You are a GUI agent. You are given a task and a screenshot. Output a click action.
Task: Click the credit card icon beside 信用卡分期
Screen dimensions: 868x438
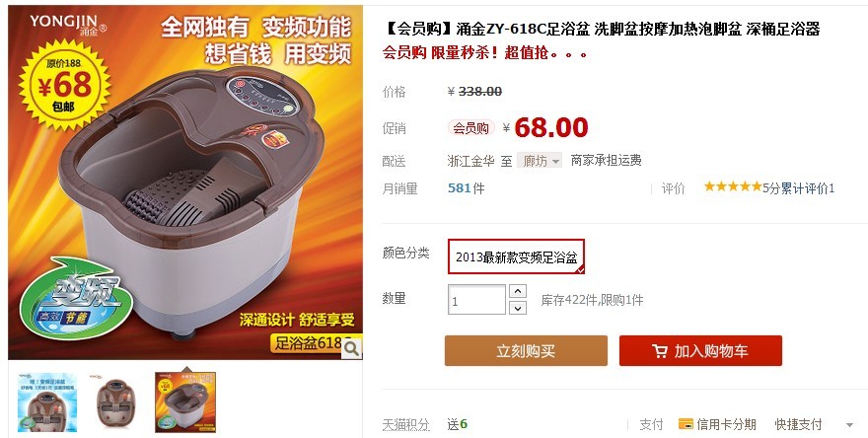coord(686,424)
